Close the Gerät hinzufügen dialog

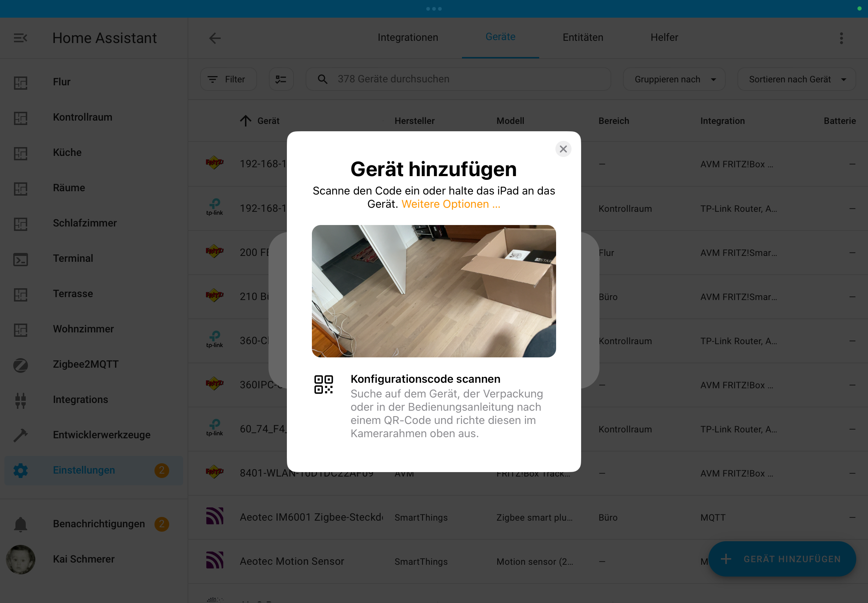point(563,149)
